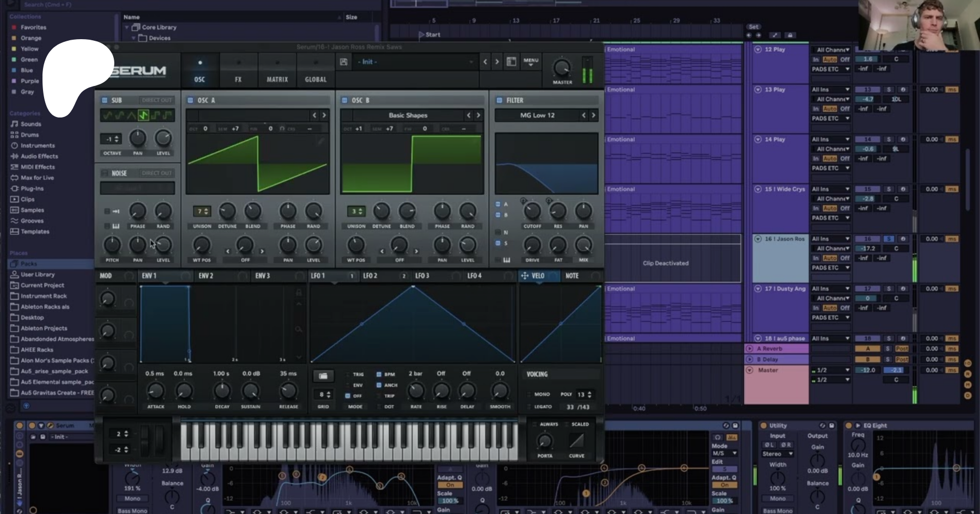Select ENV 2 envelope tab
This screenshot has width=980, height=514.
pos(206,276)
